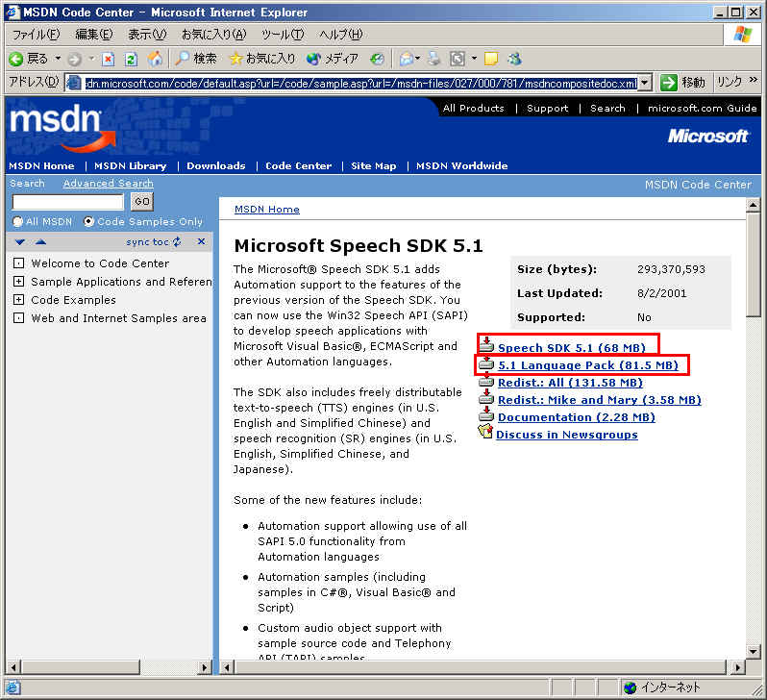Open the File (ファイル) menu
Screen dimensions: 767x700
pos(36,35)
